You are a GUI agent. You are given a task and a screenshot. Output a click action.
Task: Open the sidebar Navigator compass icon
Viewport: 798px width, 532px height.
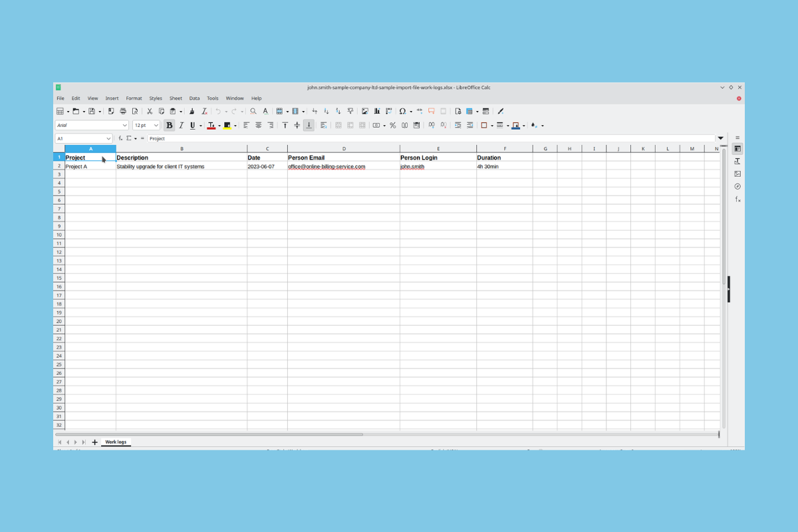click(737, 187)
